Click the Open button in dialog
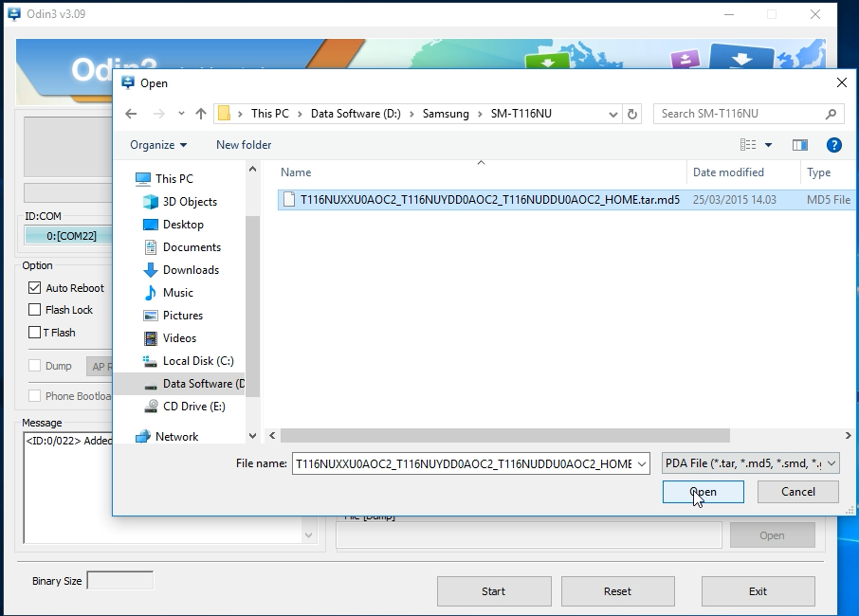Image resolution: width=859 pixels, height=616 pixels. pyautogui.click(x=703, y=492)
